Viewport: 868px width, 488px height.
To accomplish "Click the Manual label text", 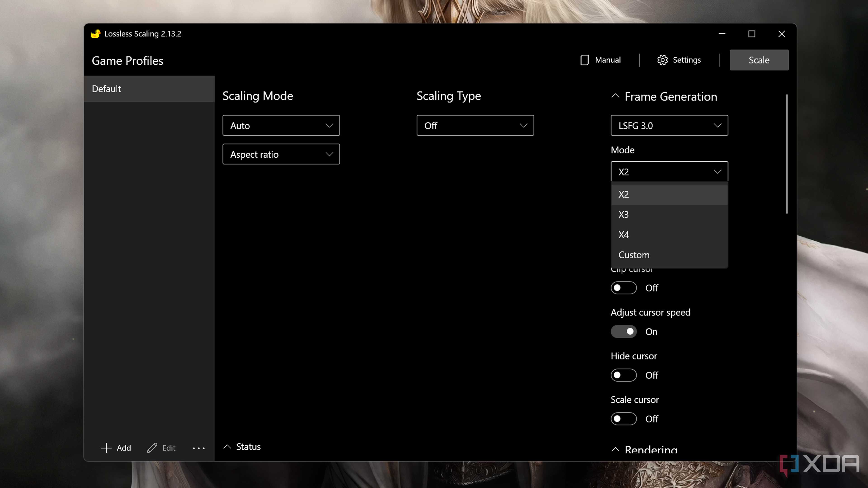I will point(608,60).
